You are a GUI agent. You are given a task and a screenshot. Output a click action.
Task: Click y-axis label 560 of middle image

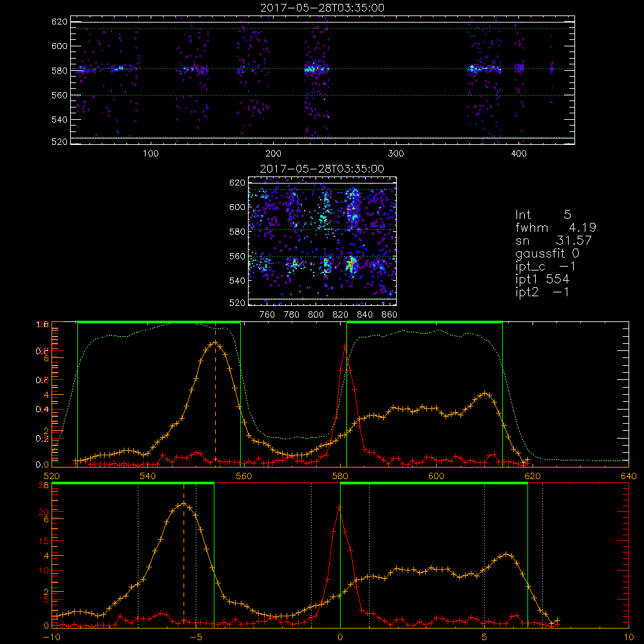click(237, 256)
